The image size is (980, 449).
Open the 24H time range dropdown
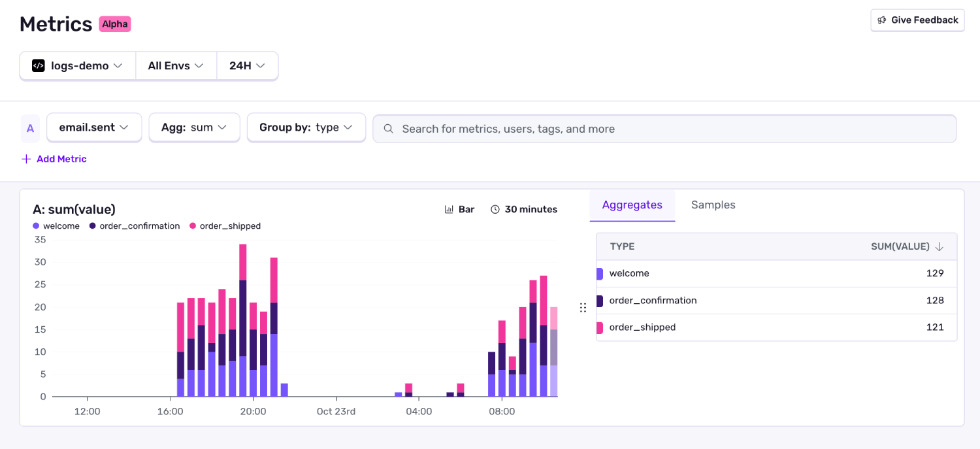click(x=247, y=65)
